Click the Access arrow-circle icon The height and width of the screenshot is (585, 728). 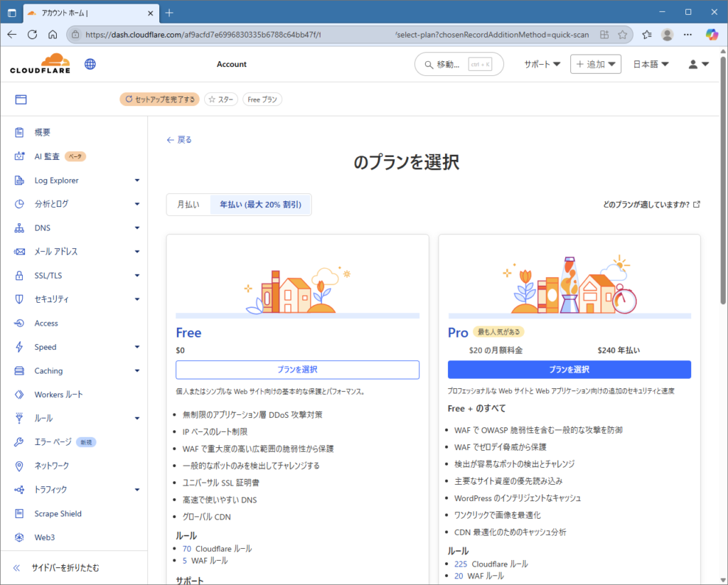pyautogui.click(x=19, y=323)
